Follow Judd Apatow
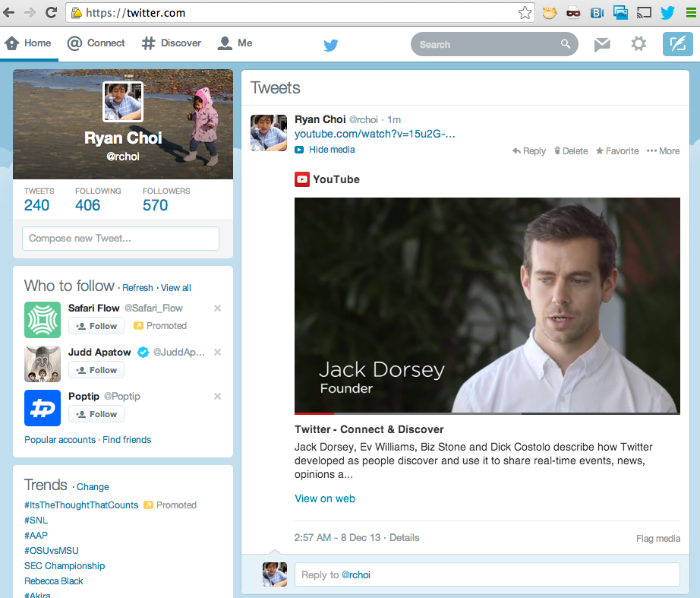Image resolution: width=700 pixels, height=598 pixels. (x=96, y=370)
